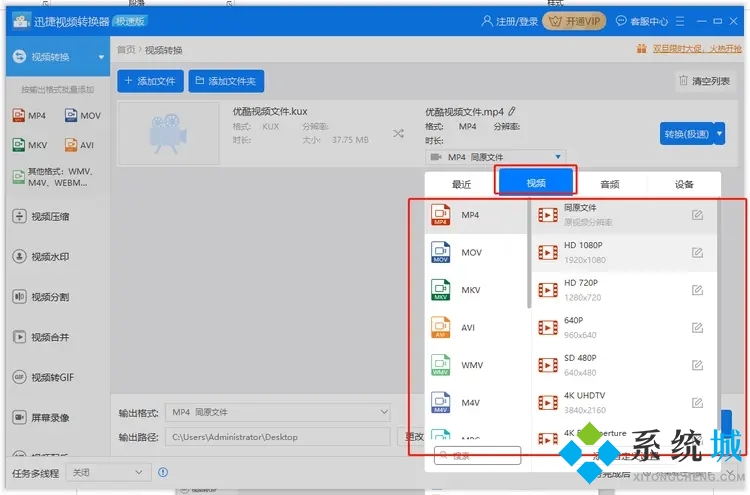Click 清空列表 button
The width and height of the screenshot is (750, 495).
click(x=705, y=81)
